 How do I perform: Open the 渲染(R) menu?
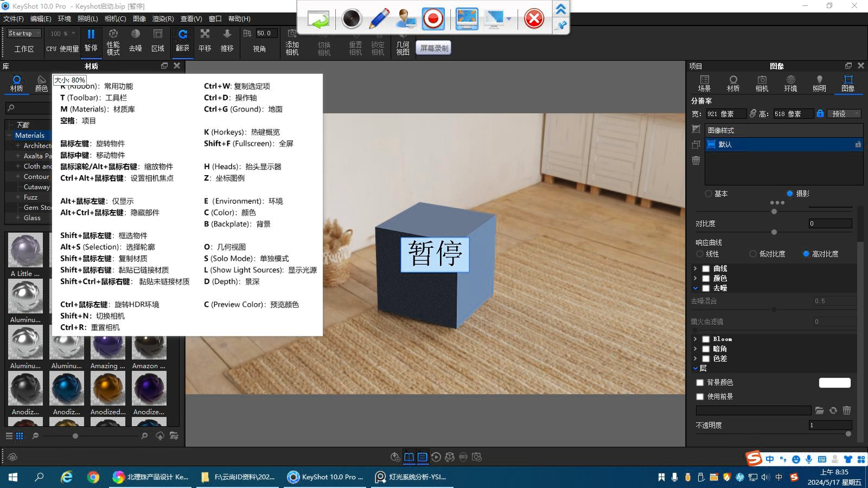point(163,18)
